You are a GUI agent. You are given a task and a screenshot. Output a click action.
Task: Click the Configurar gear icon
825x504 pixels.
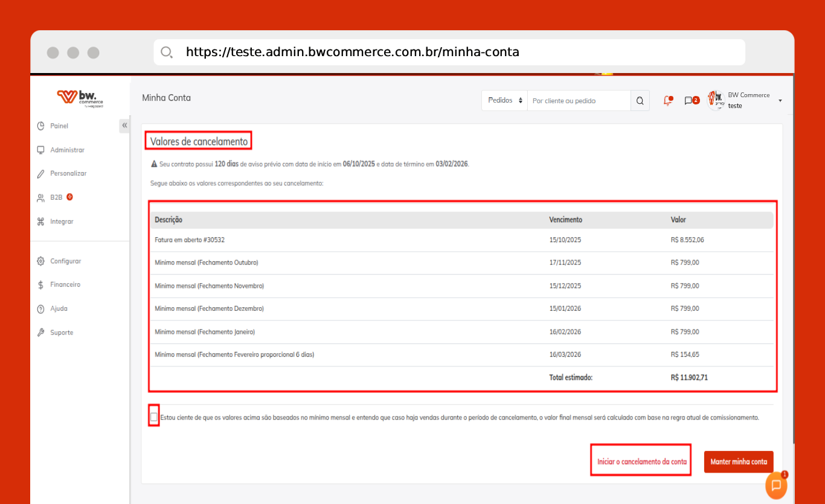click(41, 261)
